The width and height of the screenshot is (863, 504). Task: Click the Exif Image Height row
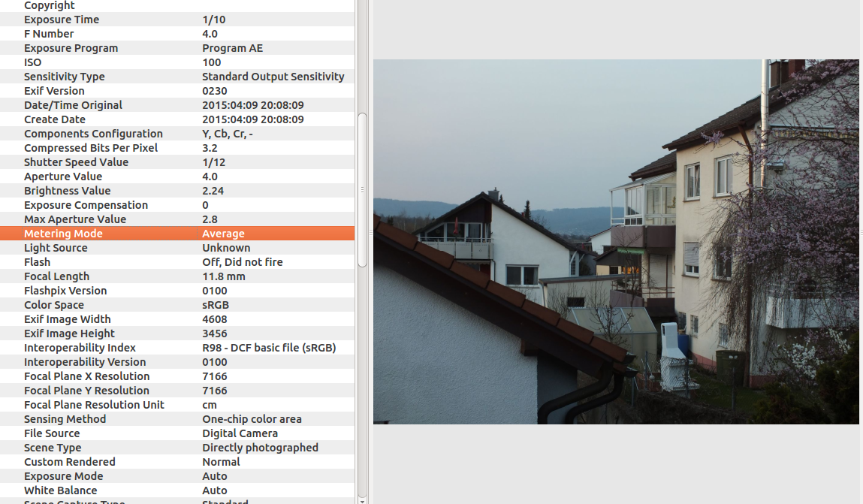tap(177, 333)
